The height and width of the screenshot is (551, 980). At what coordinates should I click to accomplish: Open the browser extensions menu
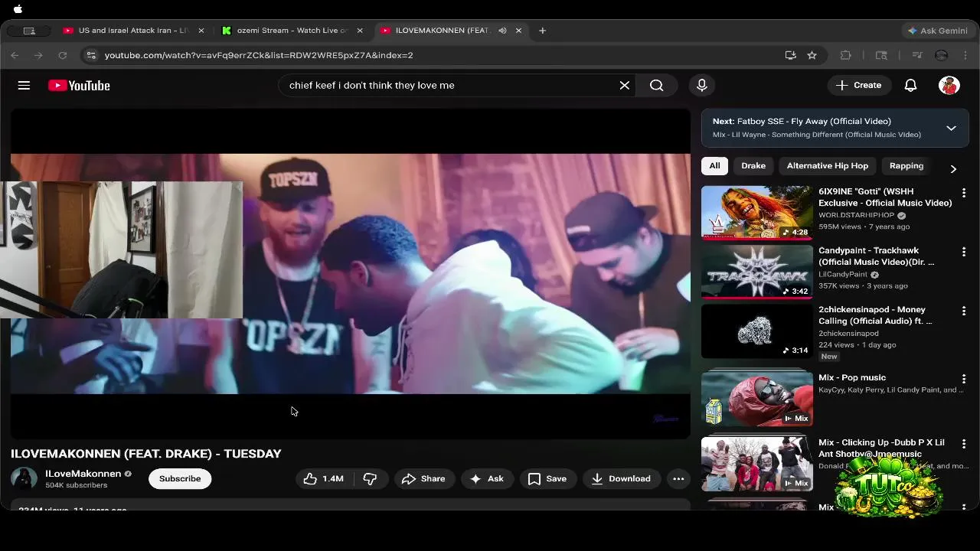(x=846, y=55)
